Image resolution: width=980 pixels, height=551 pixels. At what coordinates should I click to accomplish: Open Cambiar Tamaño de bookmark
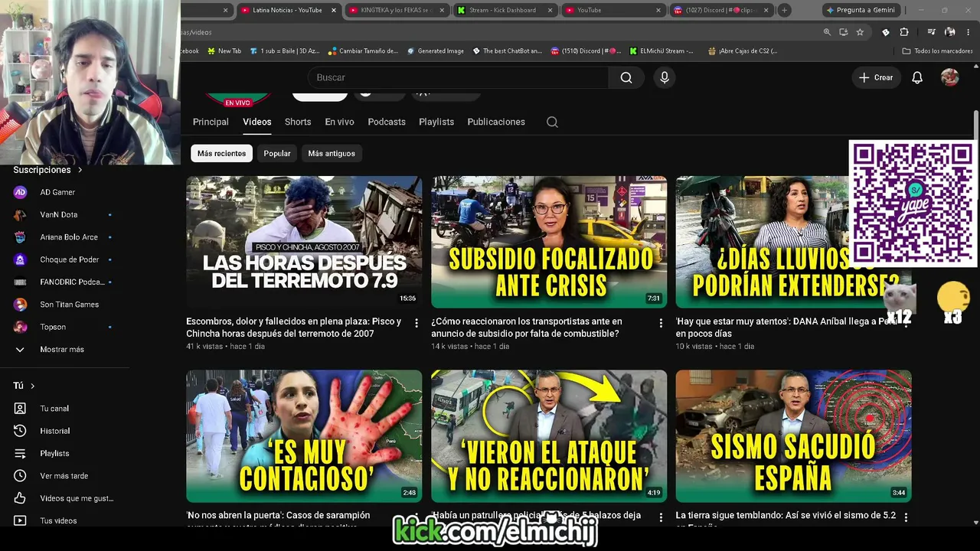click(364, 51)
